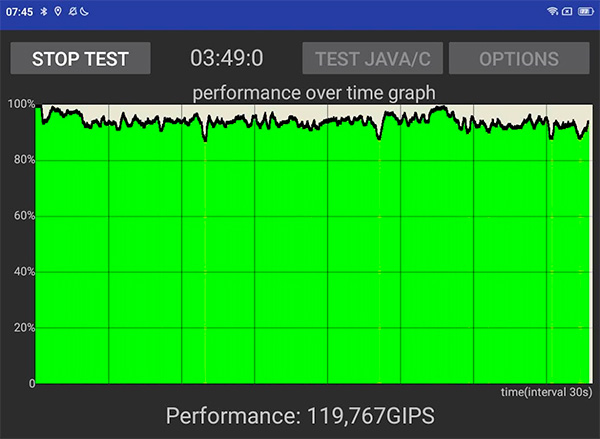Tap the 07:45 clock in status bar

pyautogui.click(x=19, y=11)
